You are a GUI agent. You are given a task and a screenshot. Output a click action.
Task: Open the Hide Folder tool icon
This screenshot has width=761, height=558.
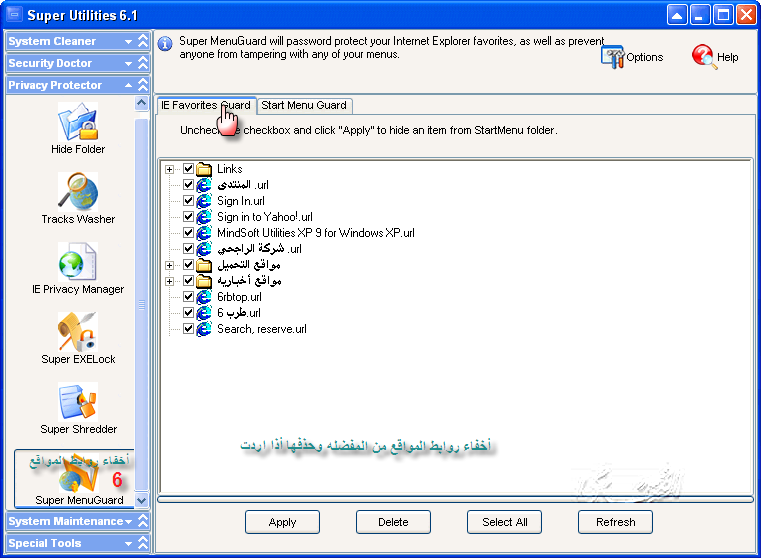tap(78, 121)
